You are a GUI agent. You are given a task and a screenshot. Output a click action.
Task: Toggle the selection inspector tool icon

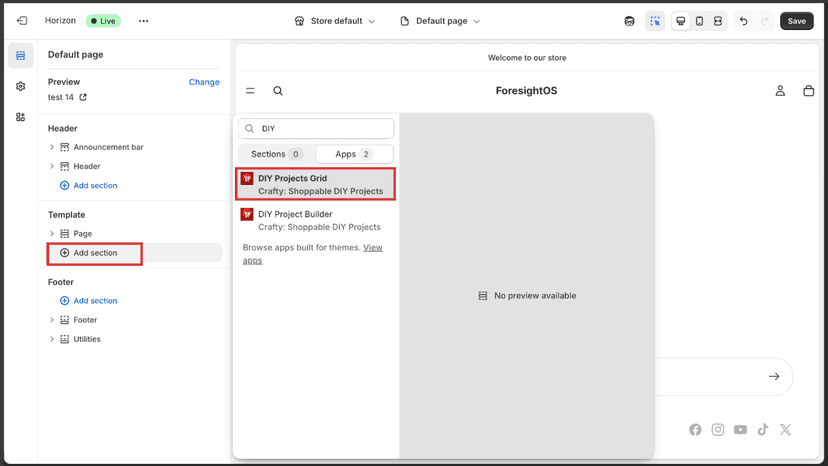[x=655, y=21]
